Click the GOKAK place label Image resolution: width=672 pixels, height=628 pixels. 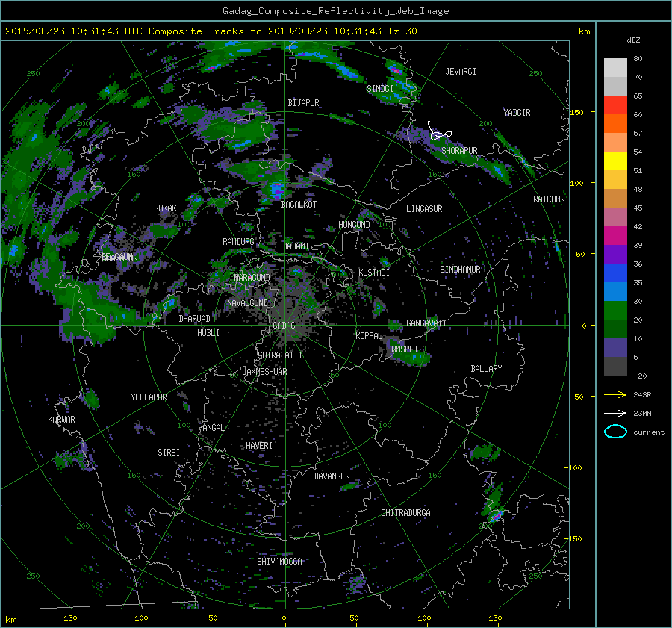tap(165, 208)
